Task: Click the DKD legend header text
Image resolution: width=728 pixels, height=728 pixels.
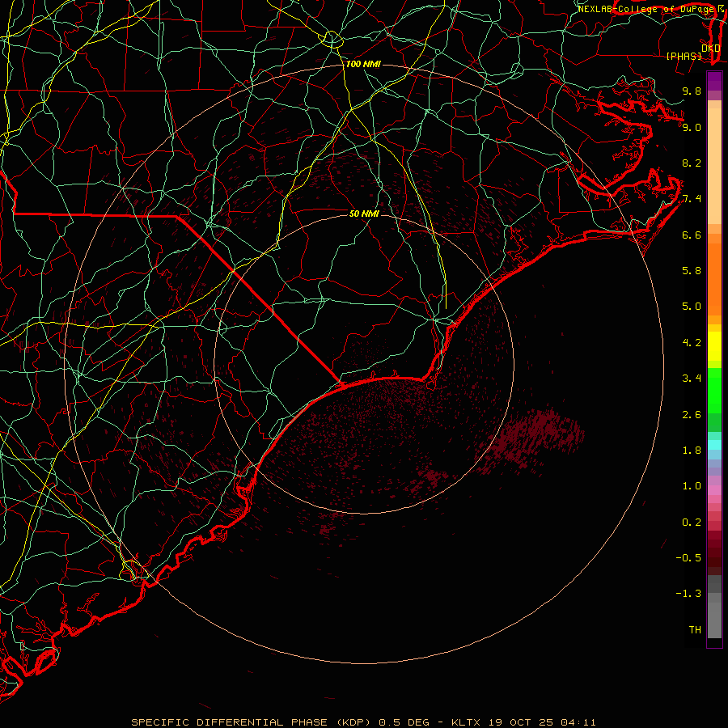Action: pyautogui.click(x=711, y=49)
